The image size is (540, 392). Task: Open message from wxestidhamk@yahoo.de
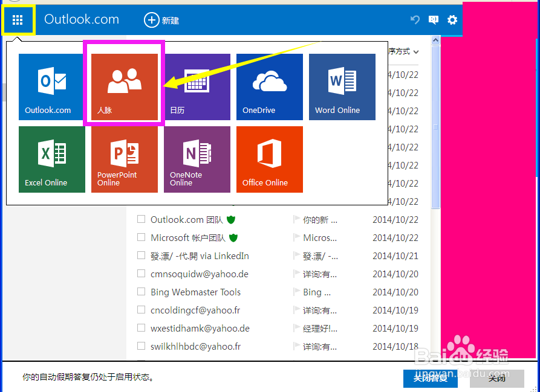pos(200,329)
